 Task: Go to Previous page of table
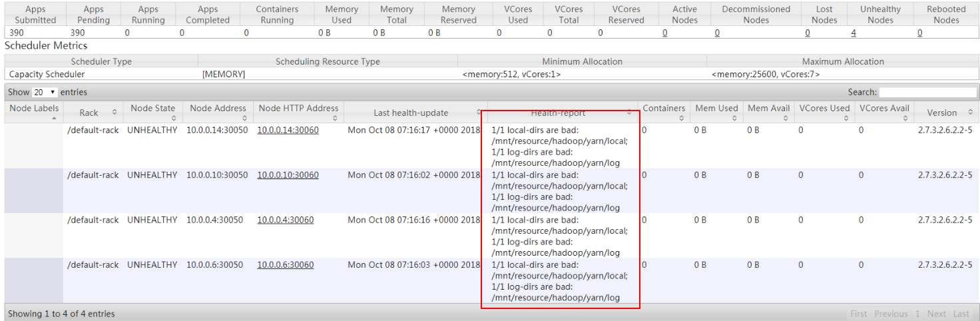tap(891, 314)
